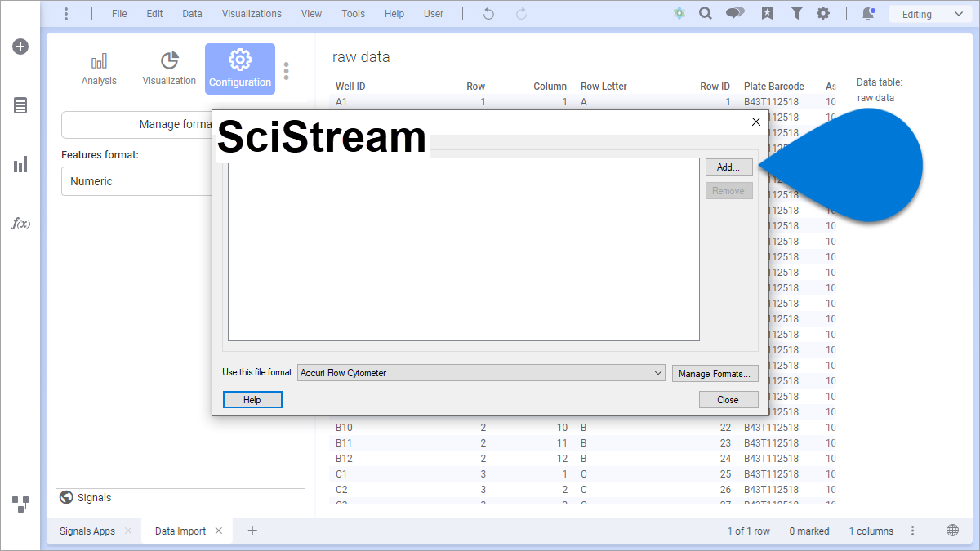Image resolution: width=980 pixels, height=551 pixels.
Task: Click the raw data table title
Action: pyautogui.click(x=361, y=57)
